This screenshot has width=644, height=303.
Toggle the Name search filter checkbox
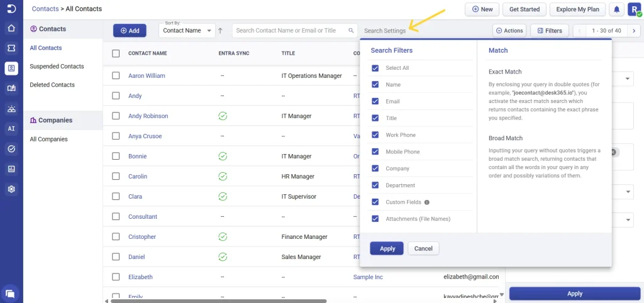click(375, 85)
